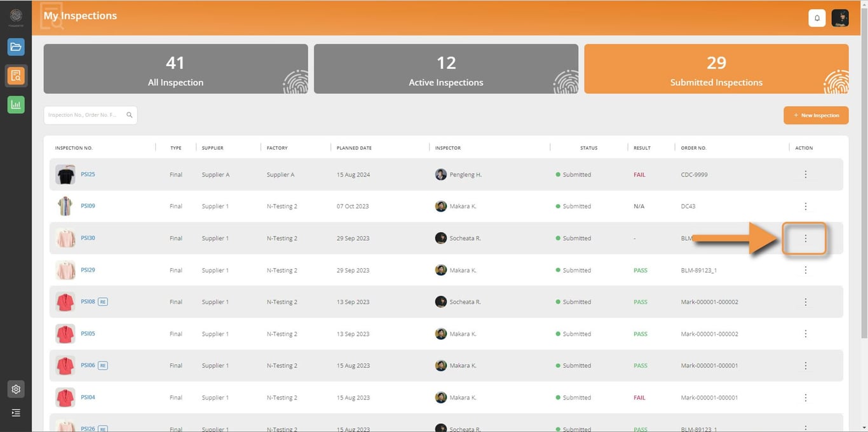Show Active Inspections card
Image resolution: width=868 pixels, height=432 pixels.
[x=446, y=69]
